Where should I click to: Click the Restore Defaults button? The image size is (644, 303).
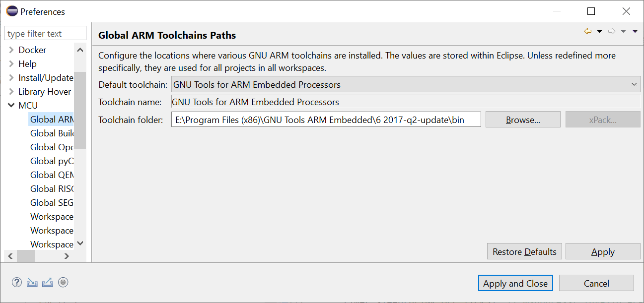click(524, 251)
